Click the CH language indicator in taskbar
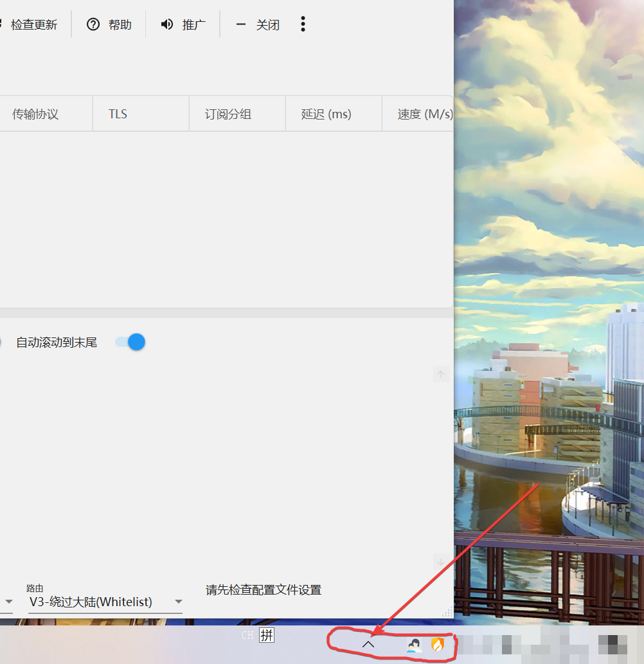The image size is (644, 664). click(x=247, y=636)
